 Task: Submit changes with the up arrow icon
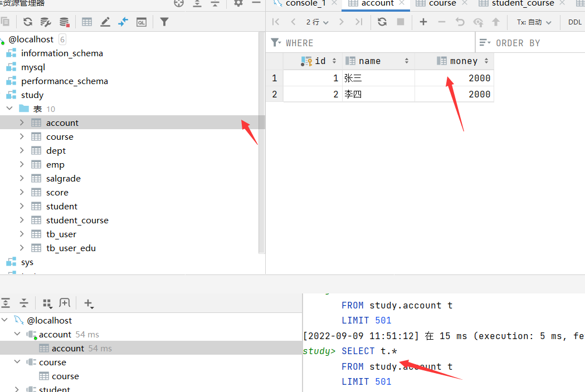[496, 22]
